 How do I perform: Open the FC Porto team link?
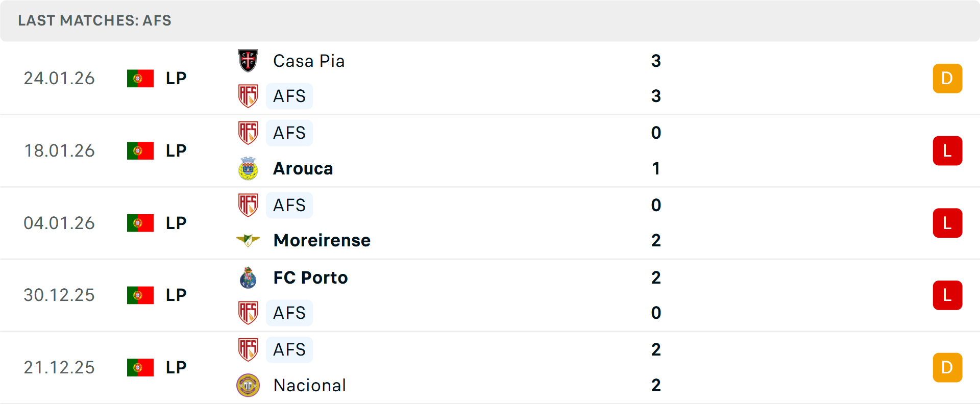310,277
